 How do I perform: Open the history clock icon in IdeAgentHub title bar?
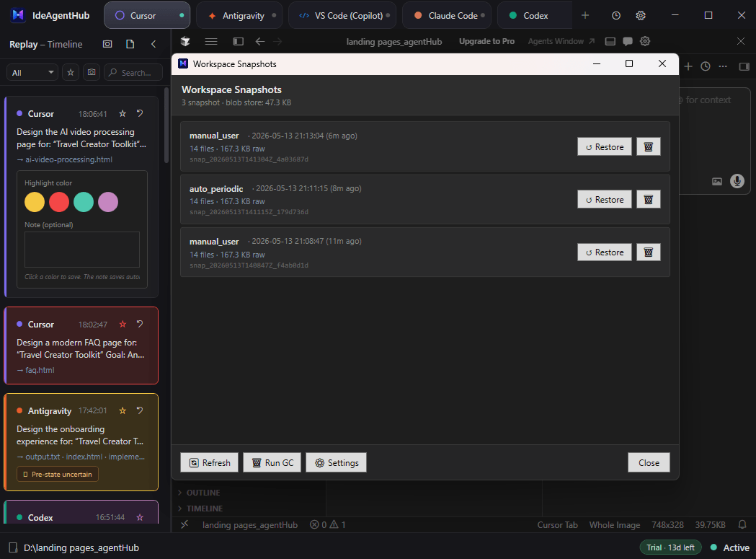click(x=615, y=15)
